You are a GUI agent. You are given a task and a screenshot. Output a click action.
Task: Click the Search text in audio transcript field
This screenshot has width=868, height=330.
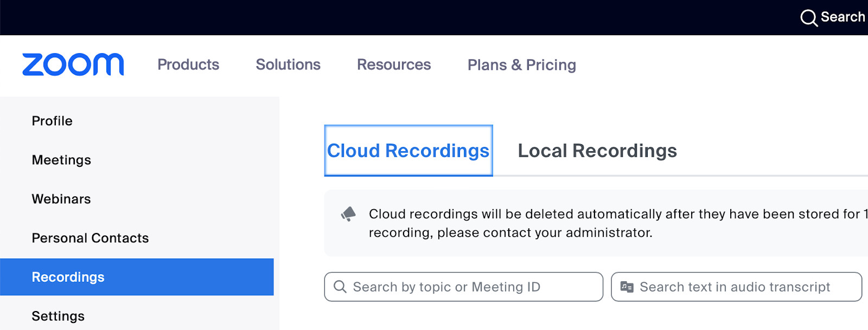[x=737, y=287]
